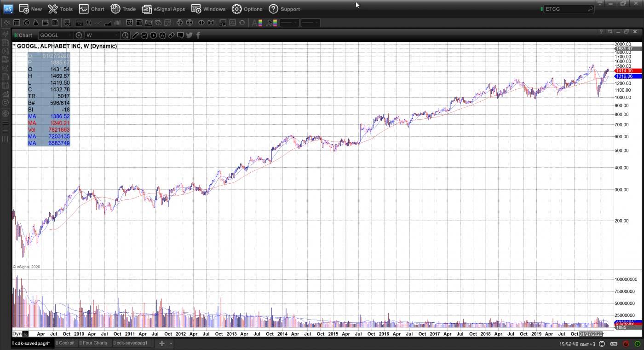Click the globe icon in the toolbar
Screen dimensions: 644x350
(x=26, y=23)
